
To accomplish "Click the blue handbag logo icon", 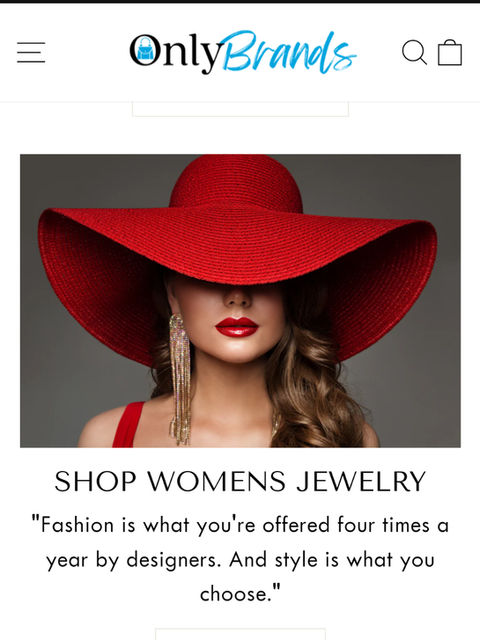I will (x=144, y=51).
